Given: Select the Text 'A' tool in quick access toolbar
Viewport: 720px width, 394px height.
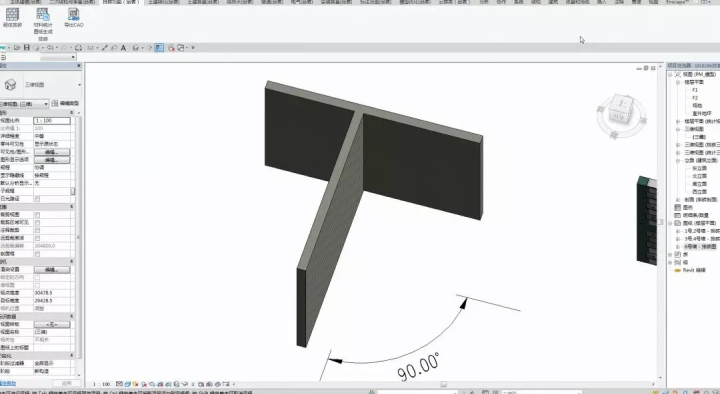Looking at the screenshot, I should pos(124,48).
